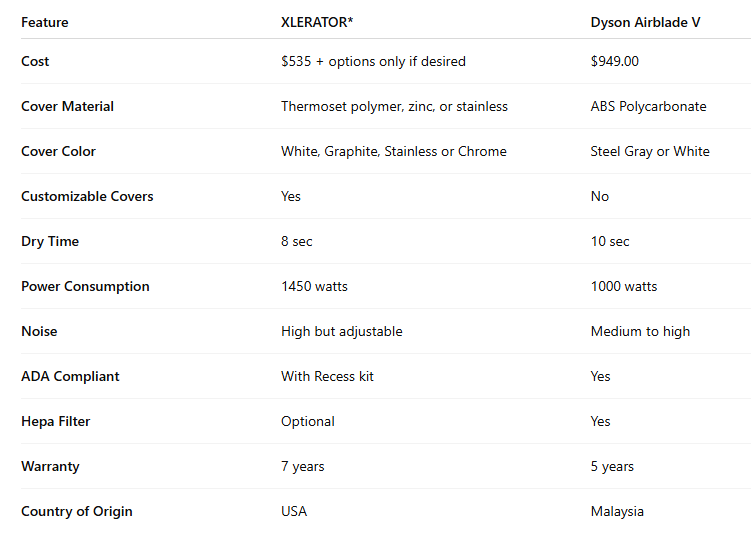Screen dimensions: 751x536
Task: Select the Malaysia country cell
Action: click(617, 511)
